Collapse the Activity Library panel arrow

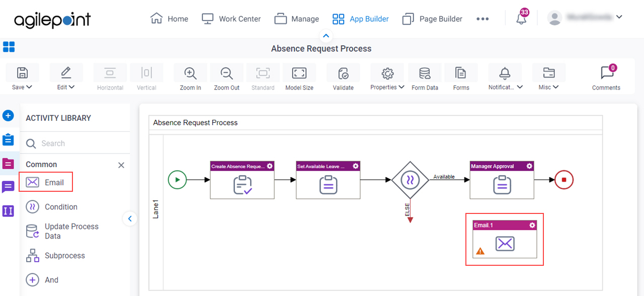tap(130, 218)
